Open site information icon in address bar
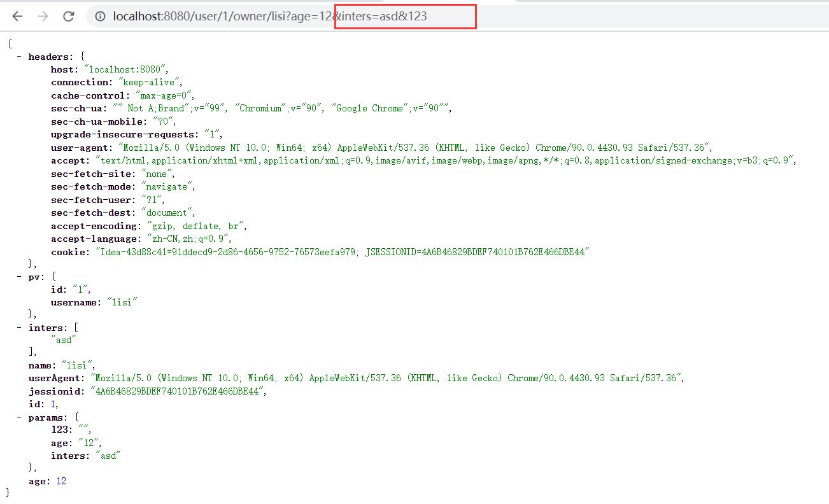Screen dimensions: 829x504 pyautogui.click(x=100, y=17)
